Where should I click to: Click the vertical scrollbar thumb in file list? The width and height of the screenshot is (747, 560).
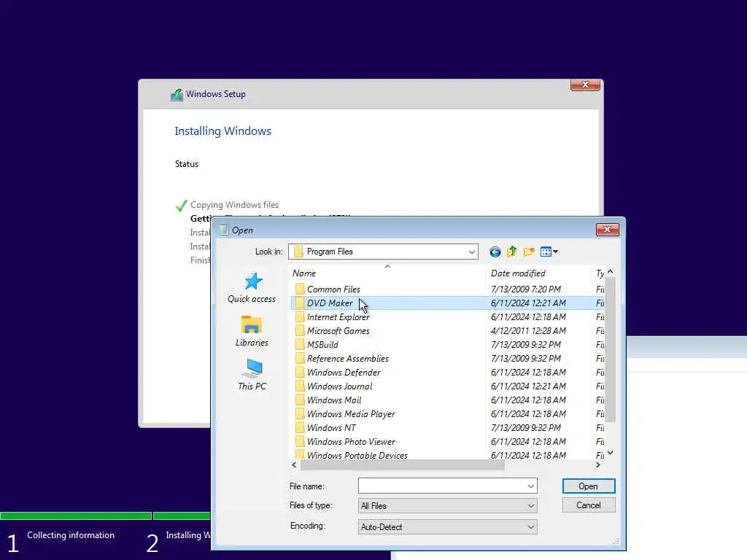[611, 350]
